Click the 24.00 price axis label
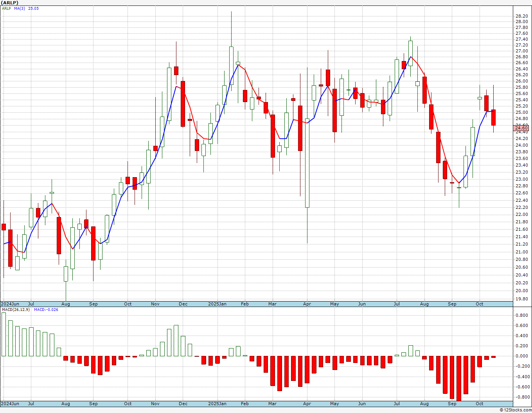The image size is (532, 413). 521,145
